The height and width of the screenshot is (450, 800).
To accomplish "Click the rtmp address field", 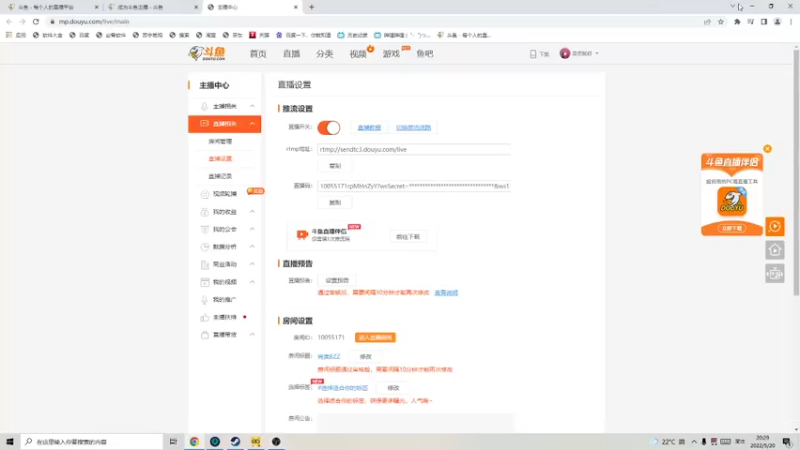I will 414,149.
